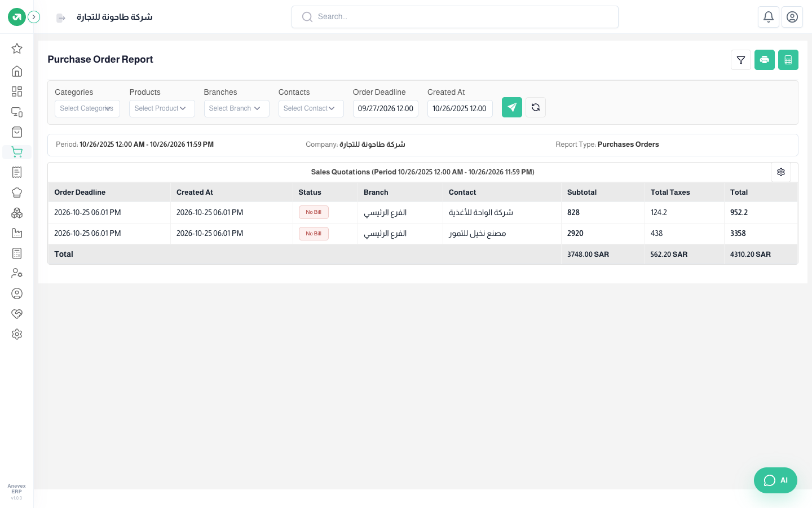The image size is (812, 508).
Task: Open the Select Product dropdown
Action: 162,108
